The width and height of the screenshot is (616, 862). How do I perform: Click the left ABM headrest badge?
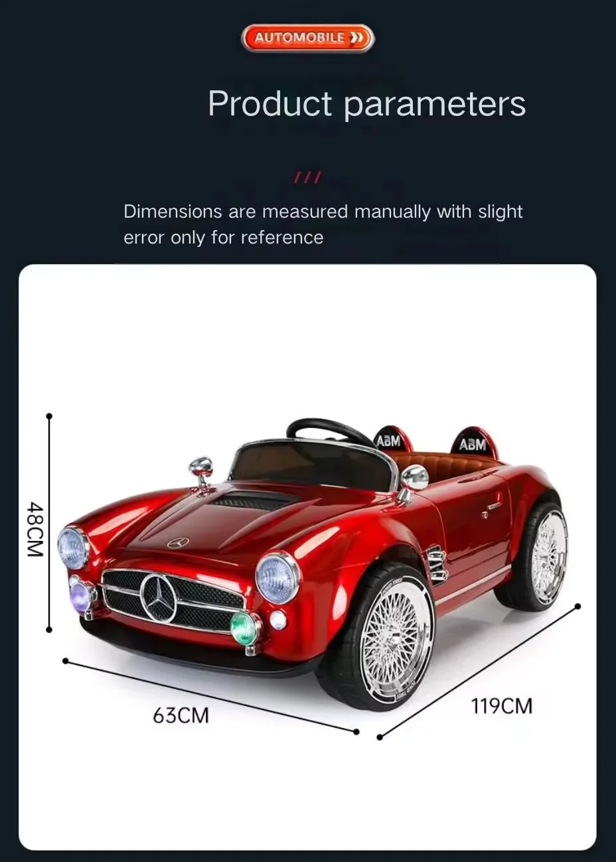pos(389,441)
